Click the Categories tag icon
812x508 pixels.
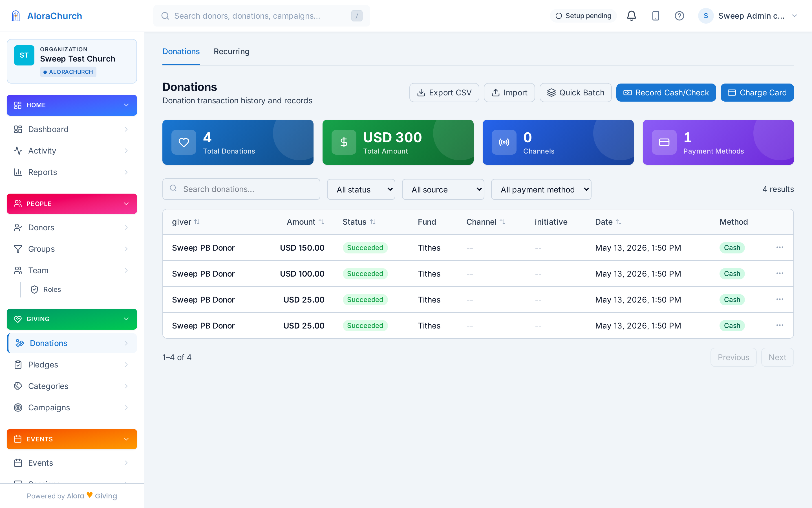18,386
